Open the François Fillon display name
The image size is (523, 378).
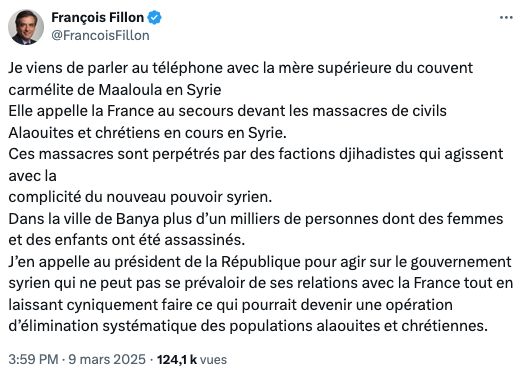(97, 17)
